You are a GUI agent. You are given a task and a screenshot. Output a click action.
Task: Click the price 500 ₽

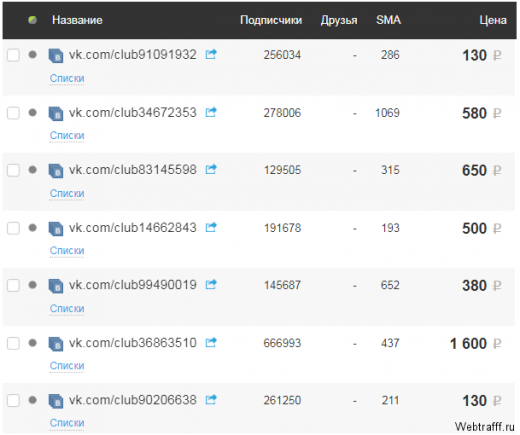(482, 229)
